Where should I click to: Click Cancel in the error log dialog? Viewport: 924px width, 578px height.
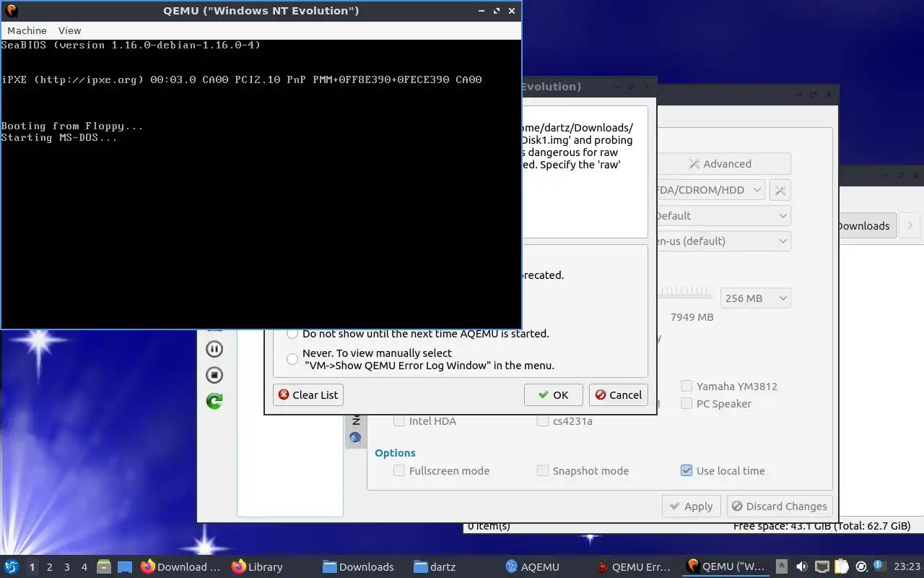pyautogui.click(x=618, y=395)
